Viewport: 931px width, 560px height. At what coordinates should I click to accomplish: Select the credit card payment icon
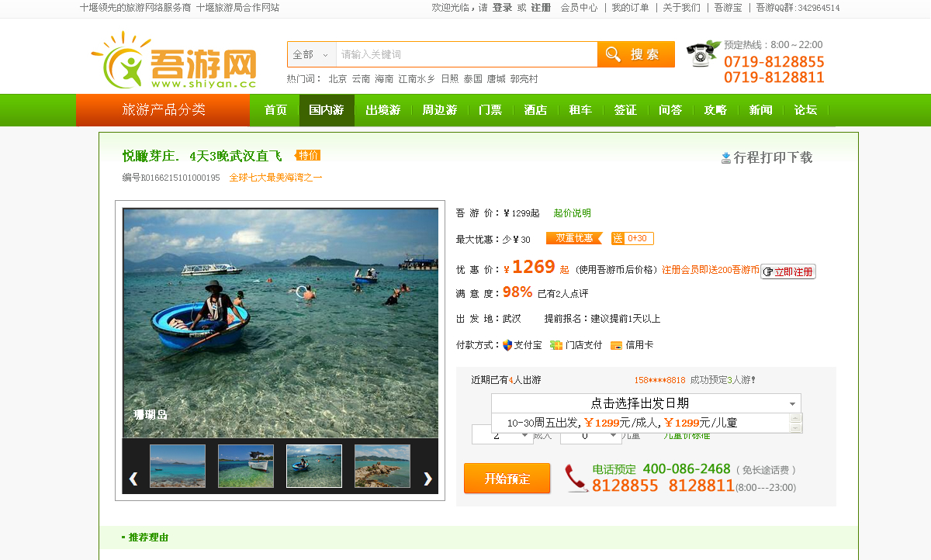[x=617, y=345]
